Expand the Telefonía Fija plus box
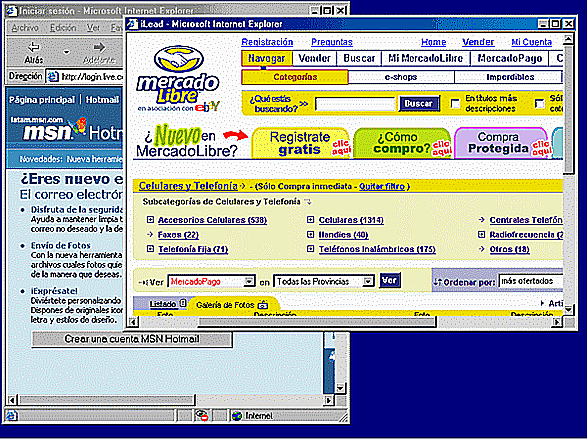The width and height of the screenshot is (587, 440). pos(150,249)
